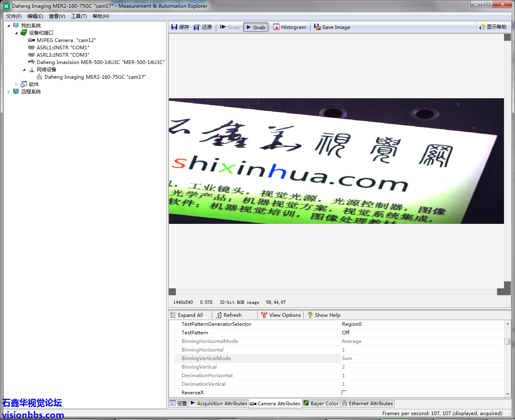Switch to Camera Attributes tab
The height and width of the screenshot is (420, 515).
[x=275, y=404]
